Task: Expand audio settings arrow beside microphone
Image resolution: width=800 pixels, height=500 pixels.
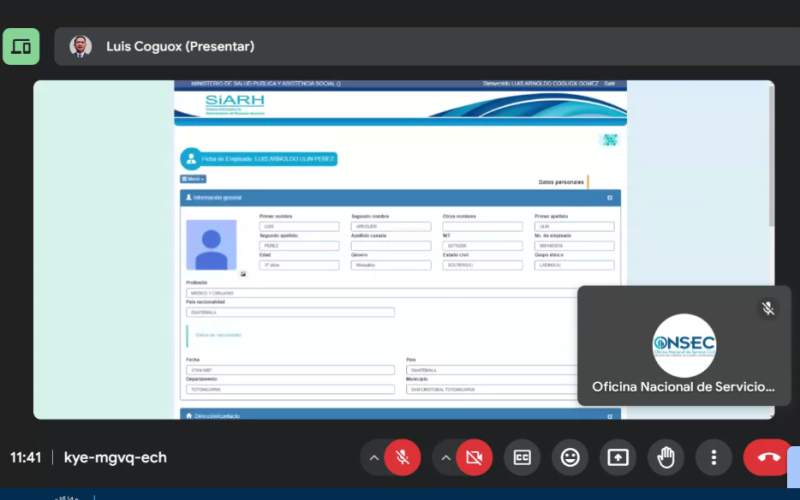Action: 374,457
